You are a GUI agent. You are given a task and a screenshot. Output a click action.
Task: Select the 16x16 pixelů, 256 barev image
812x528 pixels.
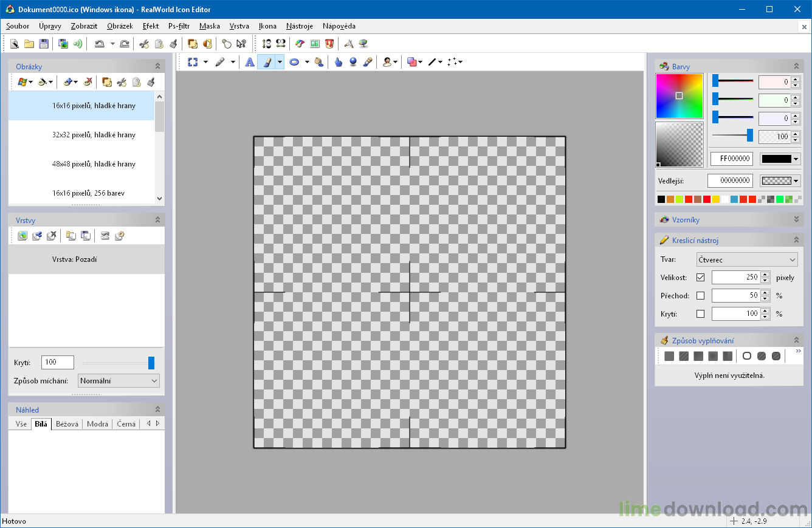pyautogui.click(x=81, y=193)
